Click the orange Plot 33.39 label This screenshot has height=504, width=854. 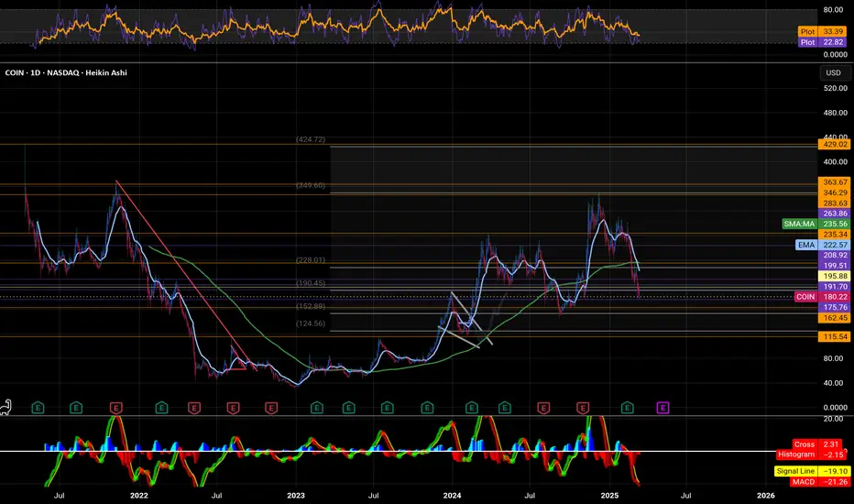click(824, 31)
